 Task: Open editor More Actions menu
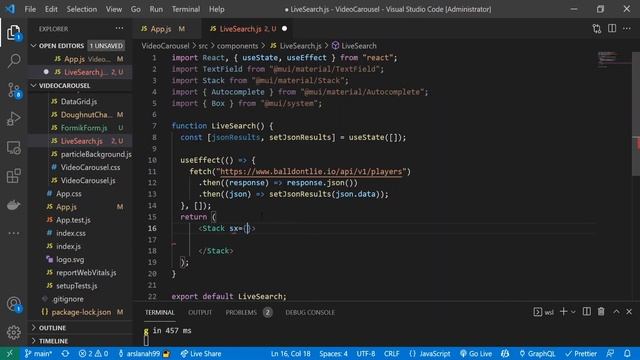627,29
